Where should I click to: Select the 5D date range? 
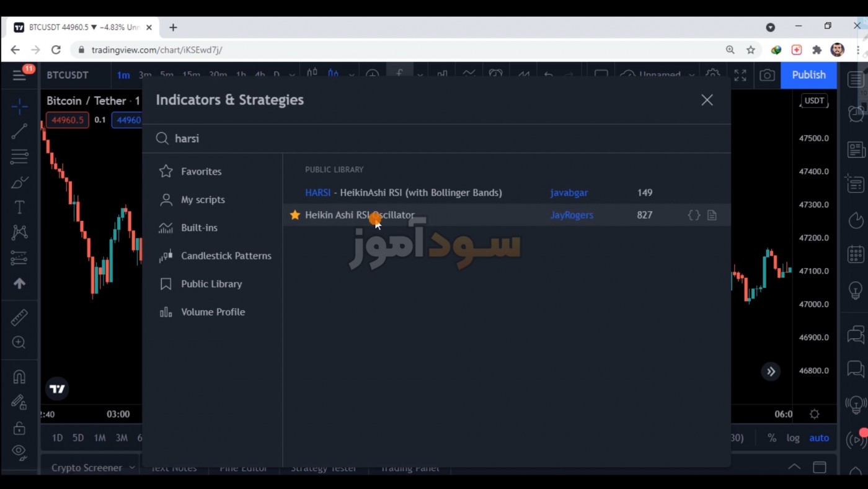tap(78, 438)
